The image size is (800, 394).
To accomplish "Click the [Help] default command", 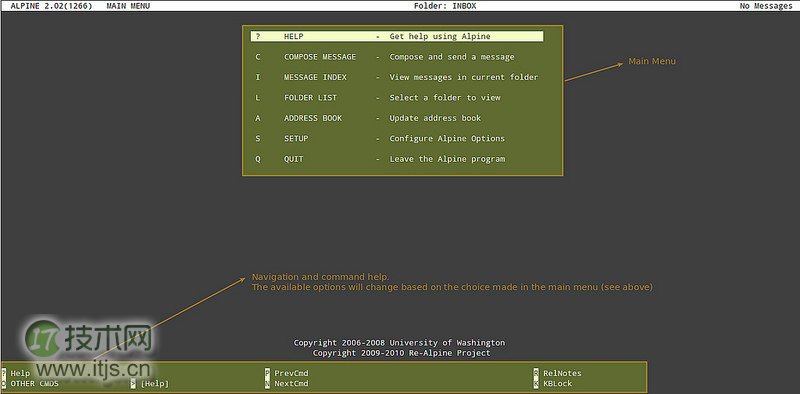I will point(155,383).
